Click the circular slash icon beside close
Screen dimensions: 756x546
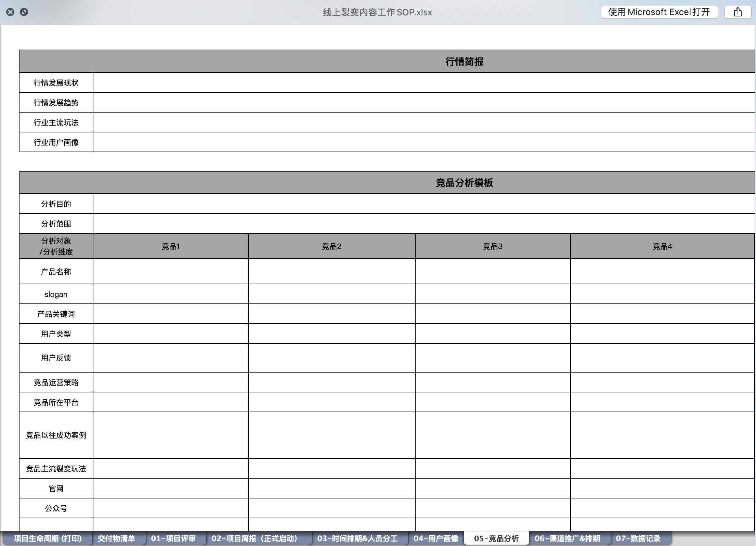coord(24,12)
